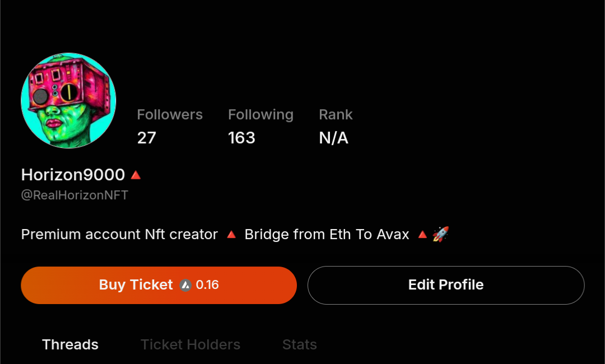Click the red triangle after 'To Avax'

point(423,235)
